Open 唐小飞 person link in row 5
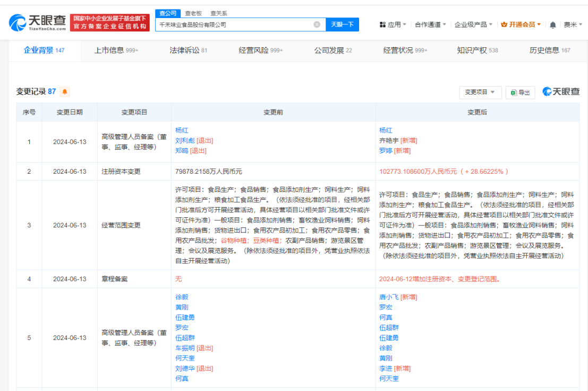Viewport: 588px width, 391px height. 388,297
